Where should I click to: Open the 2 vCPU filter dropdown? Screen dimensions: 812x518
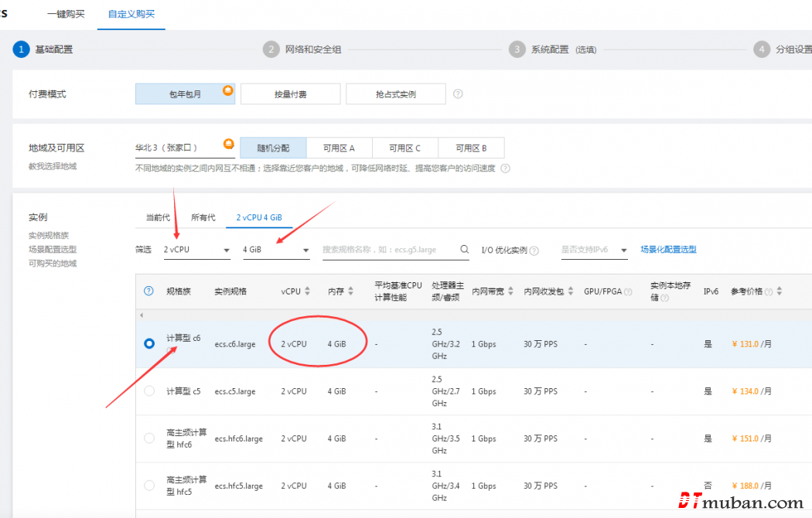pyautogui.click(x=196, y=250)
